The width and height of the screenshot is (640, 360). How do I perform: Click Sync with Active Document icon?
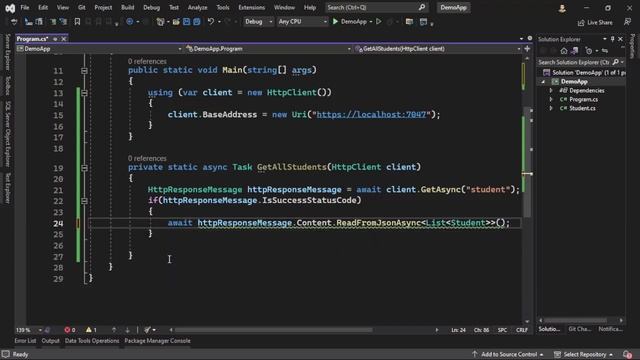(605, 51)
